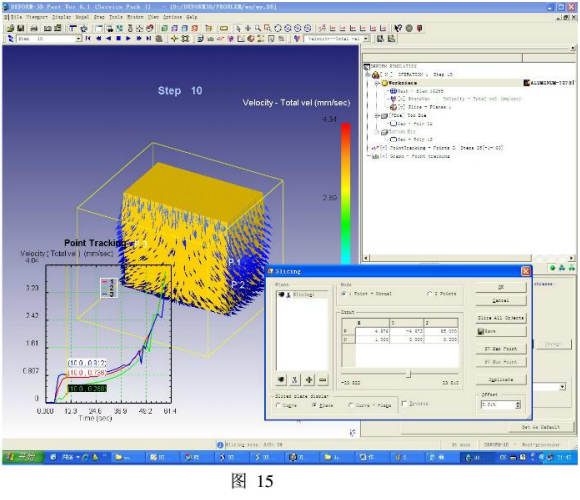The image size is (580, 500).
Task: Play the steps forward with the right arrow button
Action: click(128, 38)
